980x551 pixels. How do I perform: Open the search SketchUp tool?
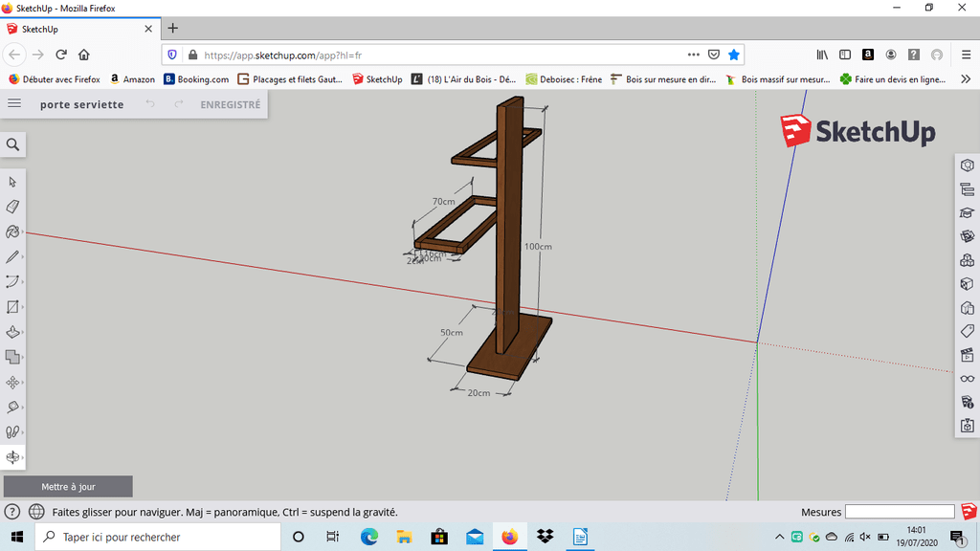tap(12, 145)
